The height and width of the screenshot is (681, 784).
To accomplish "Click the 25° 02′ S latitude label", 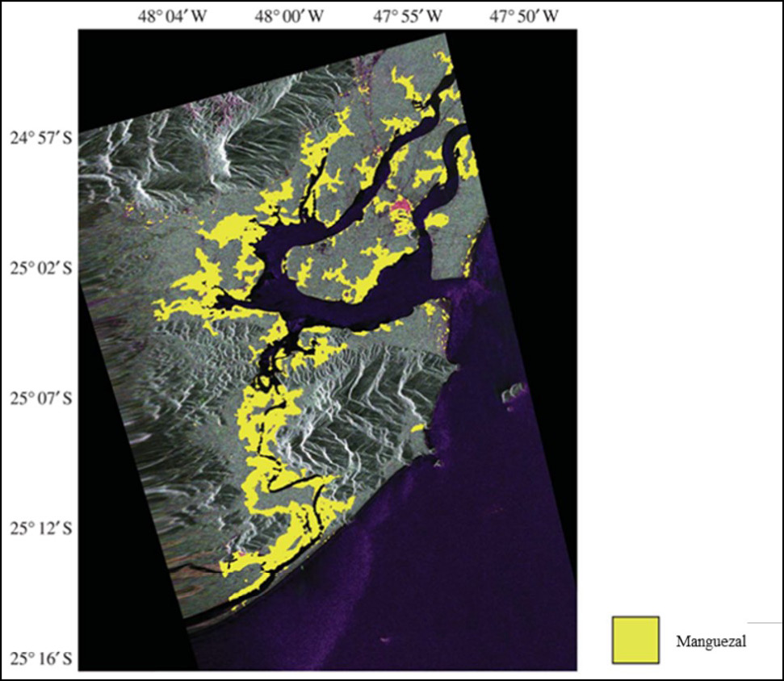I will [40, 269].
